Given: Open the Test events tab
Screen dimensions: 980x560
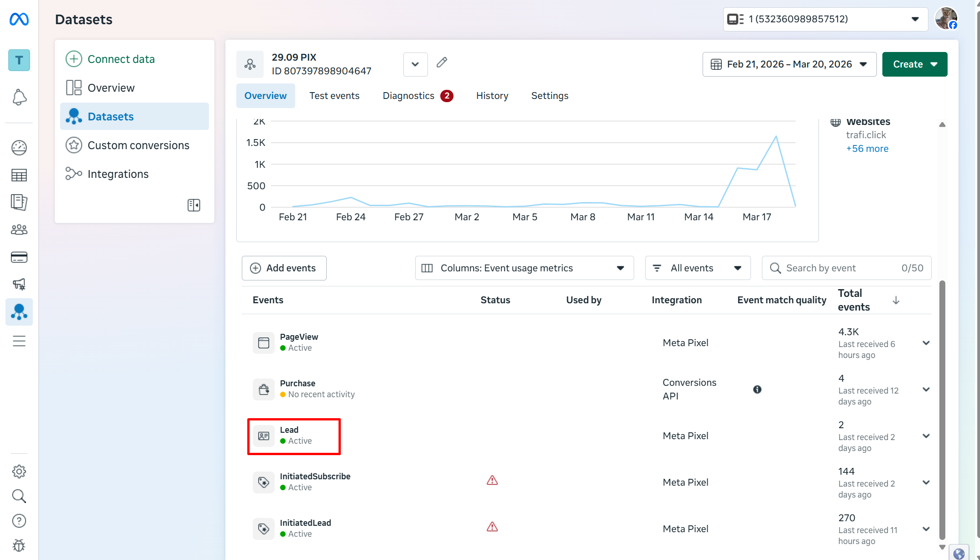Looking at the screenshot, I should [334, 96].
